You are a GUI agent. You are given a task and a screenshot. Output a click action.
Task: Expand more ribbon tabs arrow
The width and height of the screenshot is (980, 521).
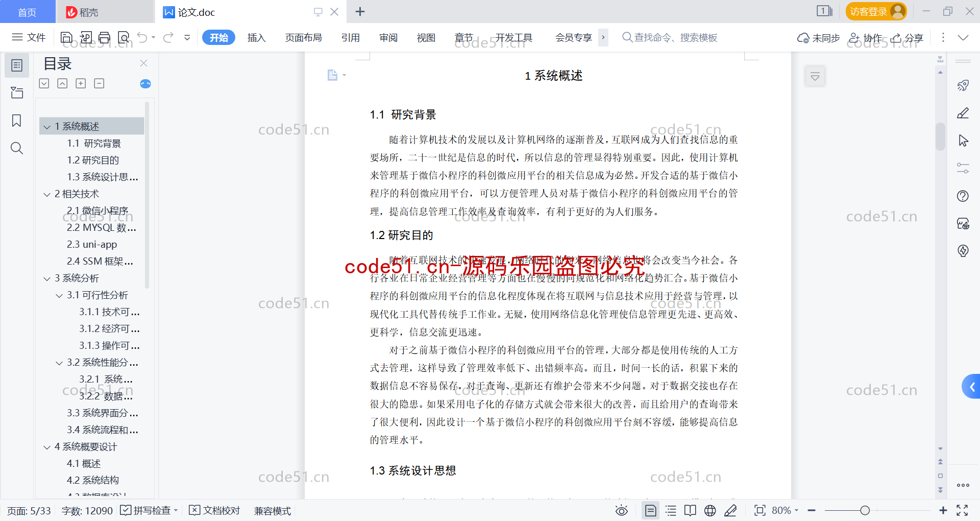tap(603, 37)
